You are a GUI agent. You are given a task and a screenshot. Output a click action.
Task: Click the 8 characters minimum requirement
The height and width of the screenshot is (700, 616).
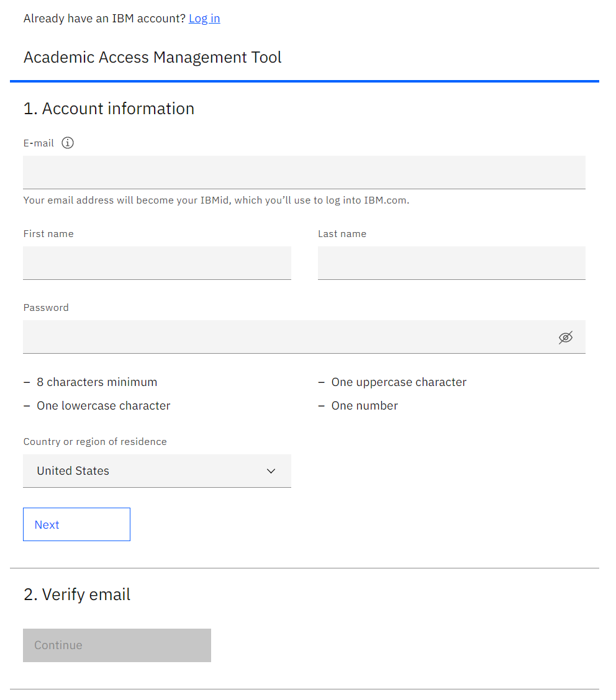tap(97, 382)
